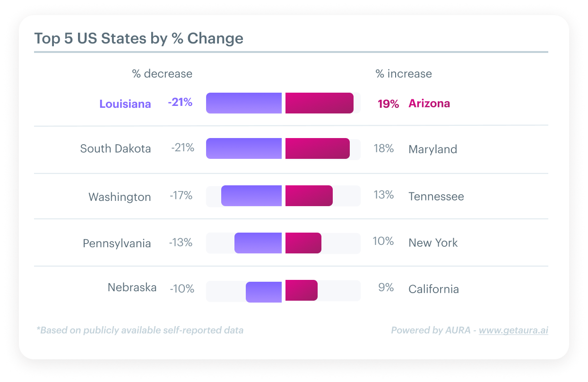The width and height of the screenshot is (588, 382).
Task: Click the Washington state label
Action: click(x=120, y=197)
